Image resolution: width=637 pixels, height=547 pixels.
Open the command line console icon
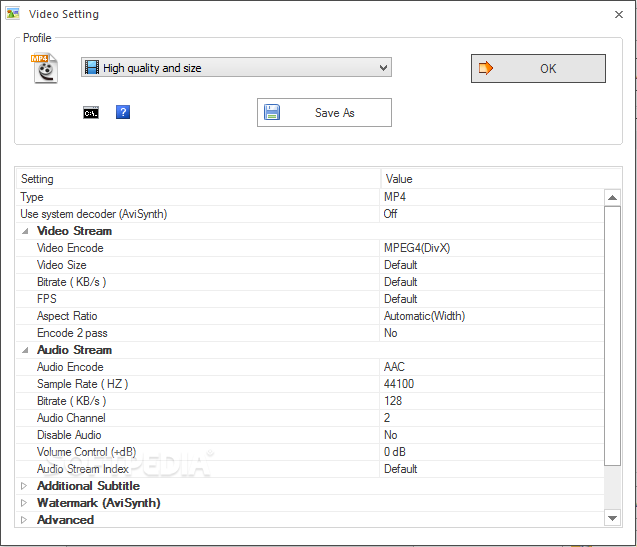91,113
